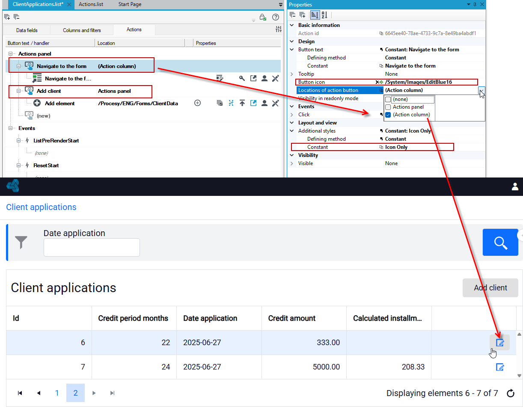Switch to the Columns and filters tab
Viewport: 523px width, 420px height.
tap(82, 30)
